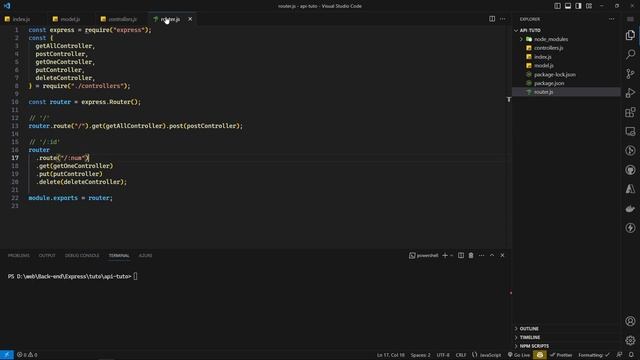The width and height of the screenshot is (640, 360).
Task: Show errors and warnings count
Action: [27, 355]
